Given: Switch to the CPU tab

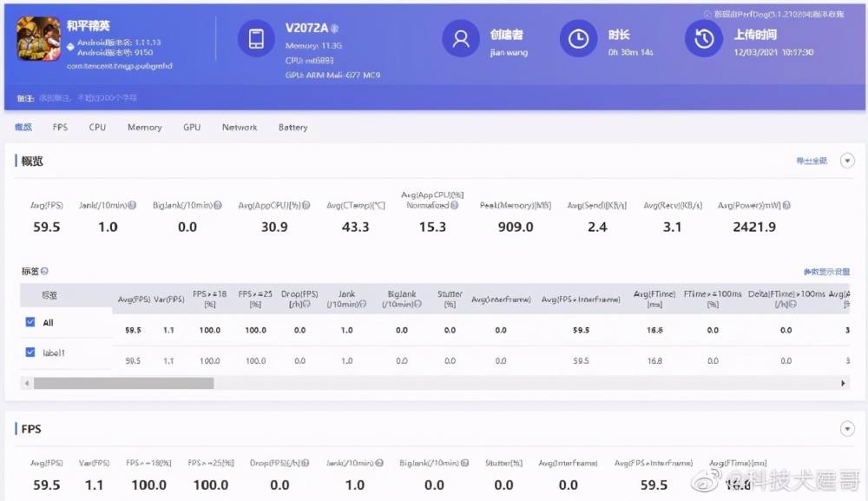Looking at the screenshot, I should (97, 128).
